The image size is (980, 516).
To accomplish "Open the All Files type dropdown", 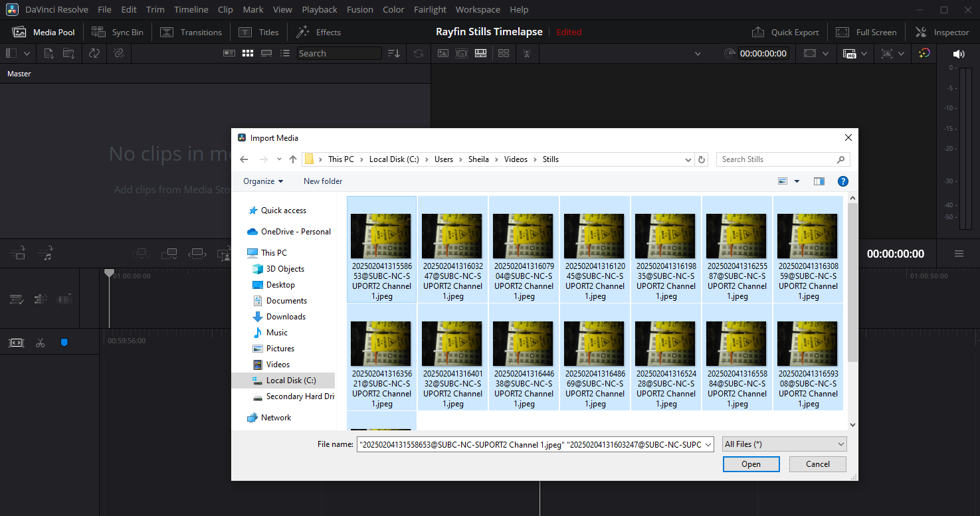I will [784, 444].
